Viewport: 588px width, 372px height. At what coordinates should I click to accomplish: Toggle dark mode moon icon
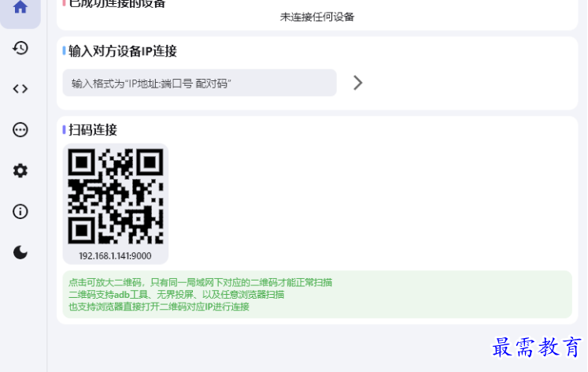click(20, 253)
